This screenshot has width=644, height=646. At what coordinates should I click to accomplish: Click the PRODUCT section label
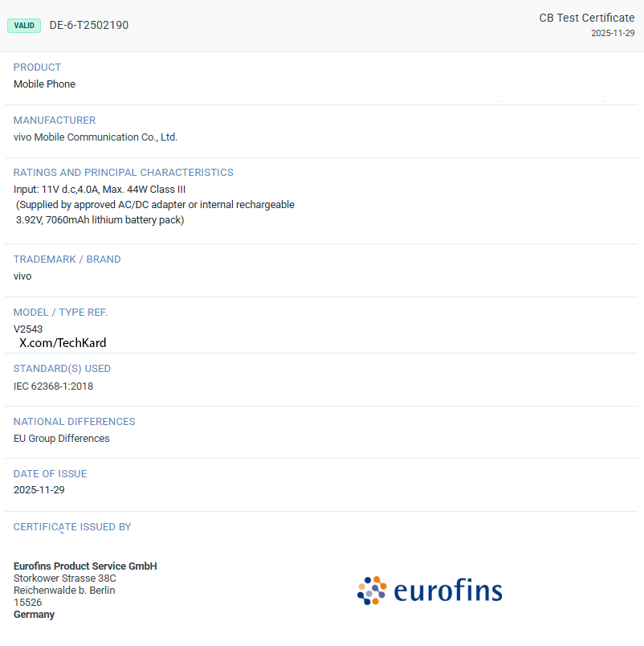click(x=37, y=67)
